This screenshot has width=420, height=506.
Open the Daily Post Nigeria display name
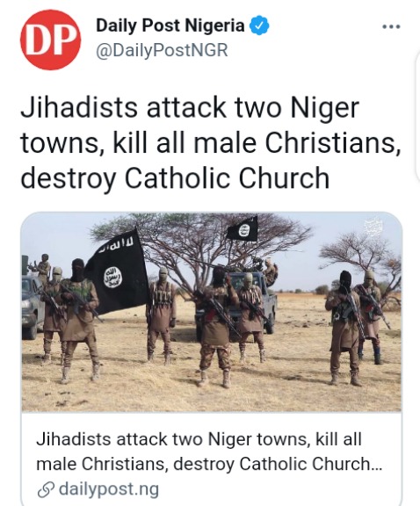pyautogui.click(x=170, y=25)
